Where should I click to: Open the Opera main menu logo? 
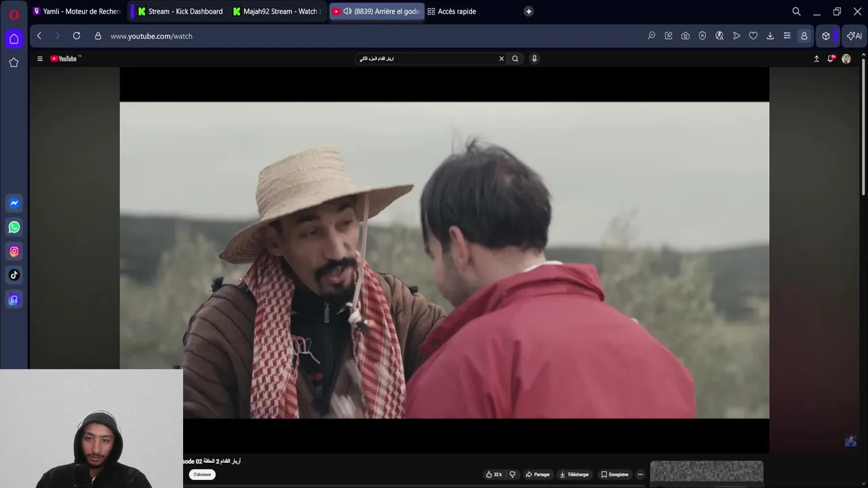[14, 14]
